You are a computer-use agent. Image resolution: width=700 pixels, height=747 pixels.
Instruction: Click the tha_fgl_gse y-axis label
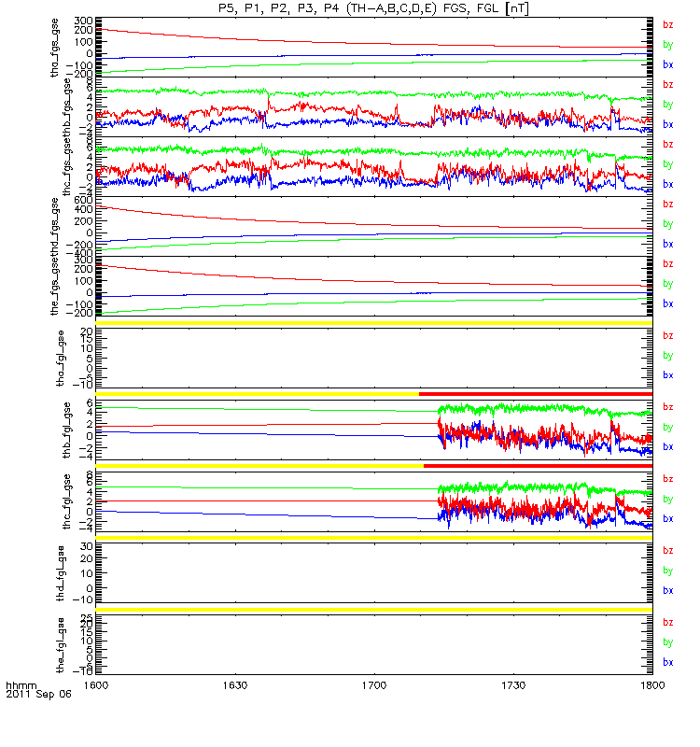pos(60,358)
